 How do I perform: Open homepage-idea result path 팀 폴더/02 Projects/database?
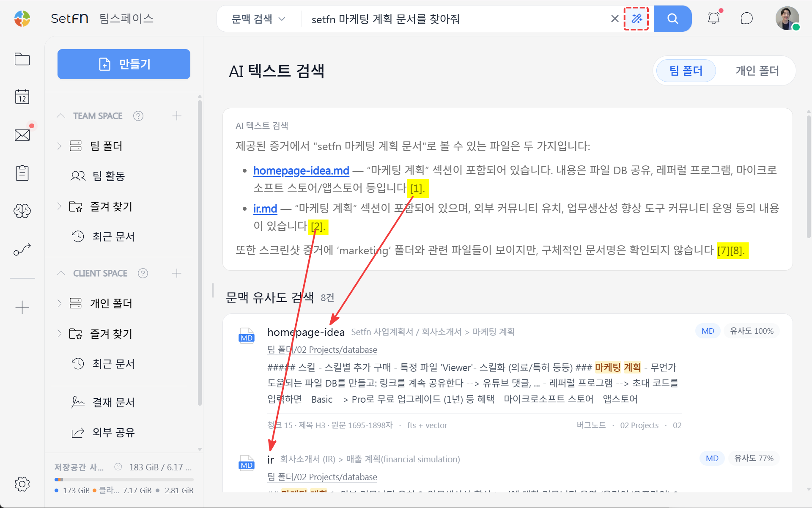(322, 350)
